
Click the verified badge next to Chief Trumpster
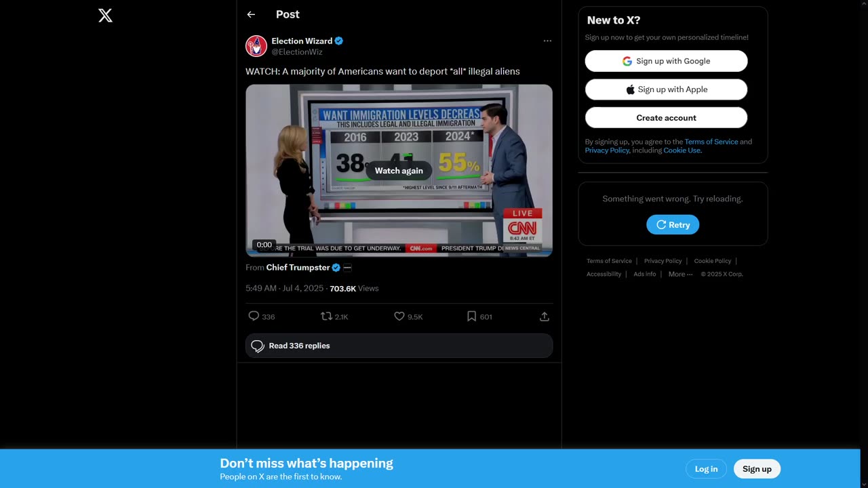click(x=336, y=267)
